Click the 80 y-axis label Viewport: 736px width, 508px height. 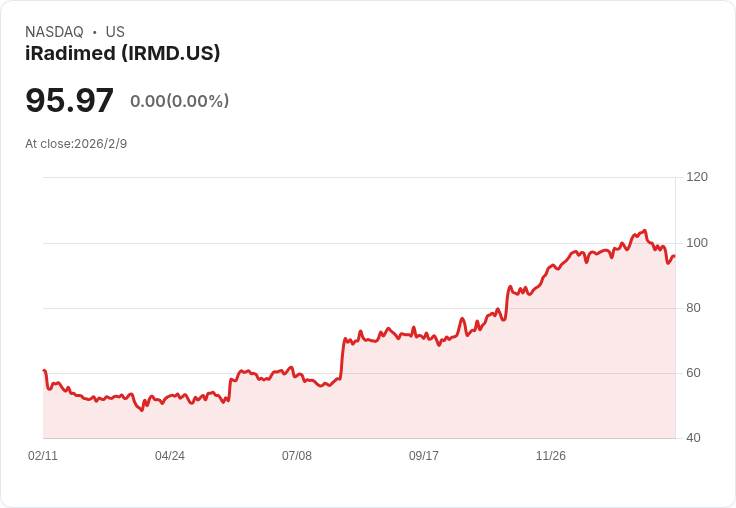coord(694,308)
